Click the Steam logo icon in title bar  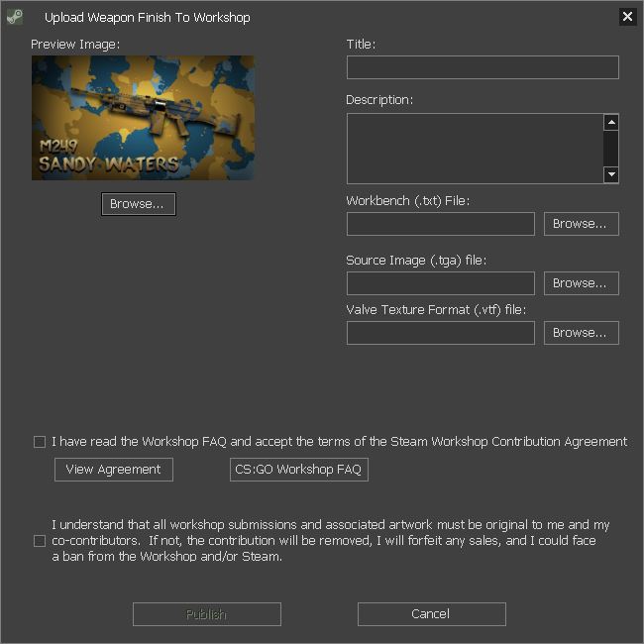15,17
